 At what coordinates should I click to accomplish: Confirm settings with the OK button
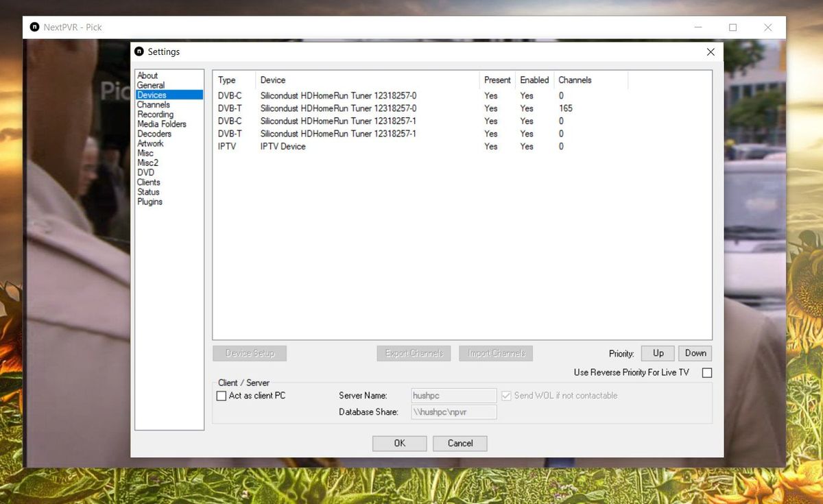pyautogui.click(x=399, y=443)
